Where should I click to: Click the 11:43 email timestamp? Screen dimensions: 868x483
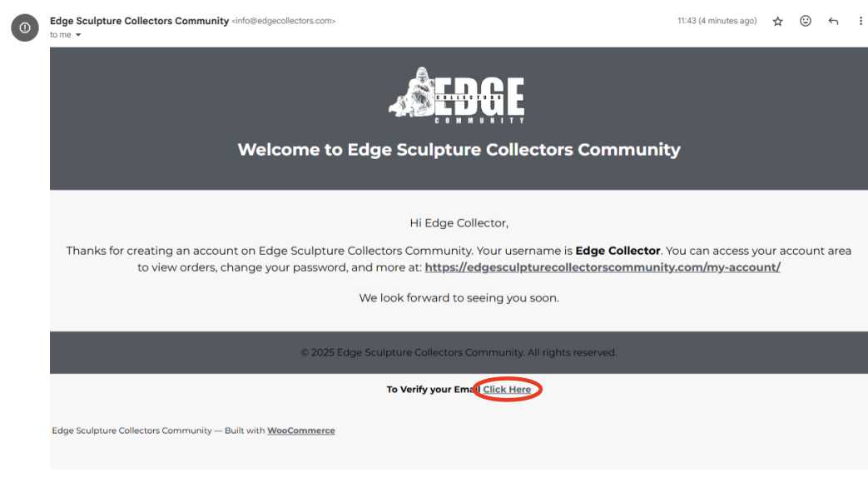point(717,22)
